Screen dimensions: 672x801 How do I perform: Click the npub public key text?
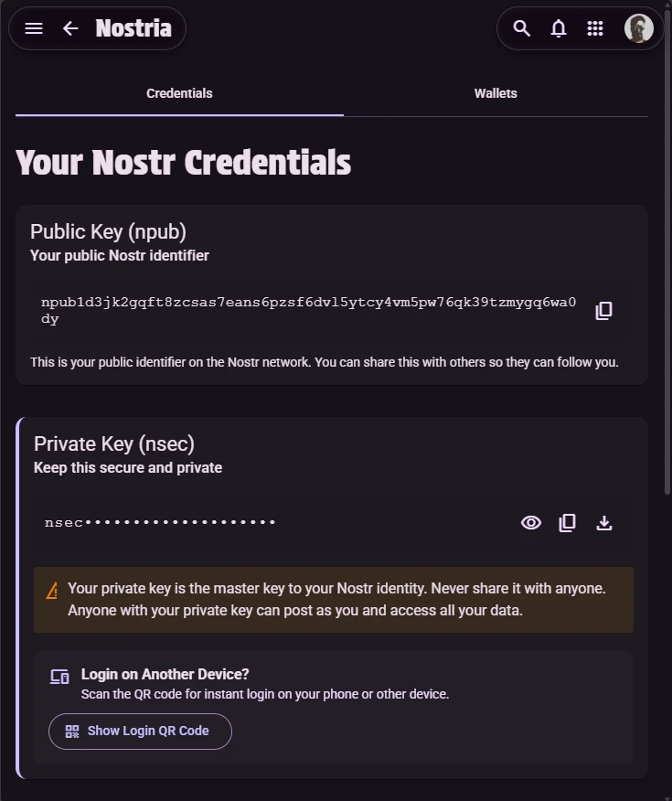click(x=308, y=310)
